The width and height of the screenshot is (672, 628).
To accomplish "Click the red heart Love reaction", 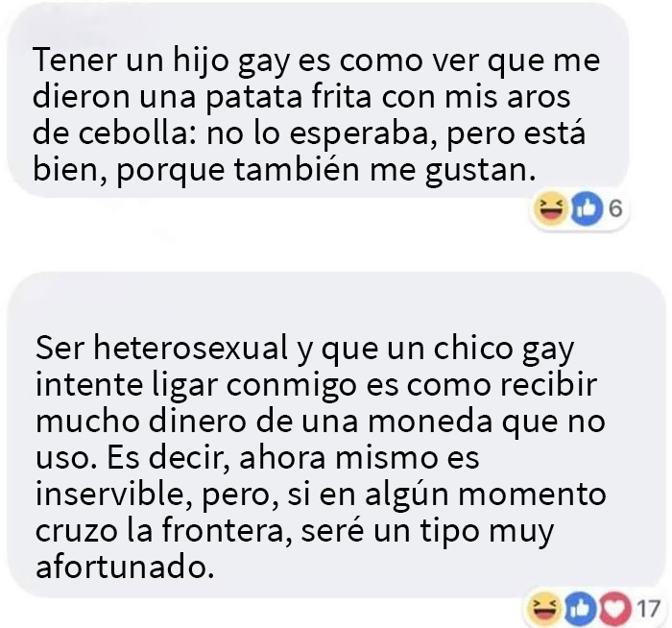I will tap(615, 608).
